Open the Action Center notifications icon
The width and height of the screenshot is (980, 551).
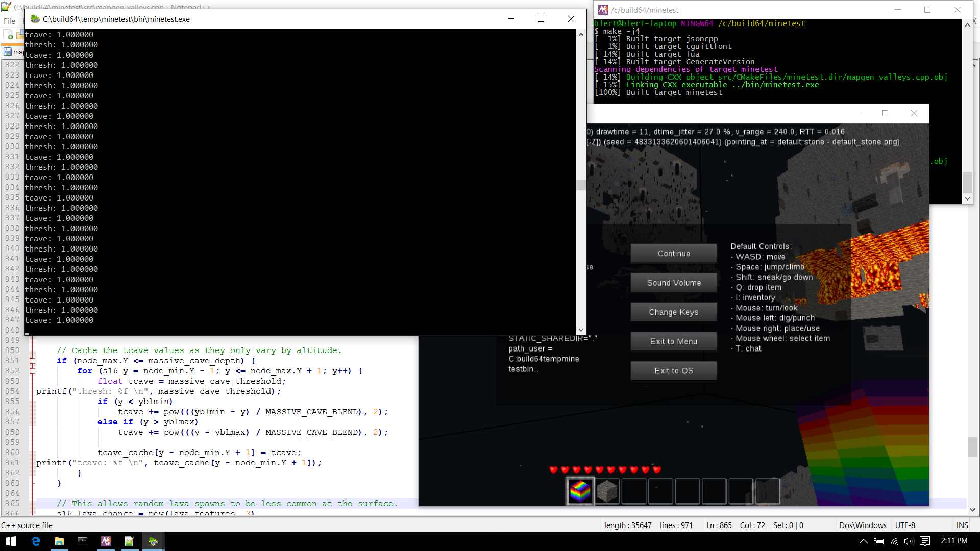[925, 541]
